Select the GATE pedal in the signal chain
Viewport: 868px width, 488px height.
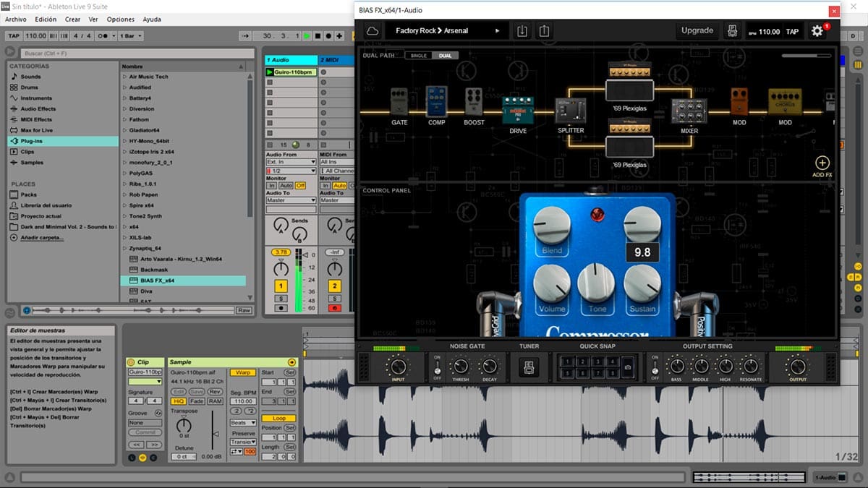(x=400, y=103)
